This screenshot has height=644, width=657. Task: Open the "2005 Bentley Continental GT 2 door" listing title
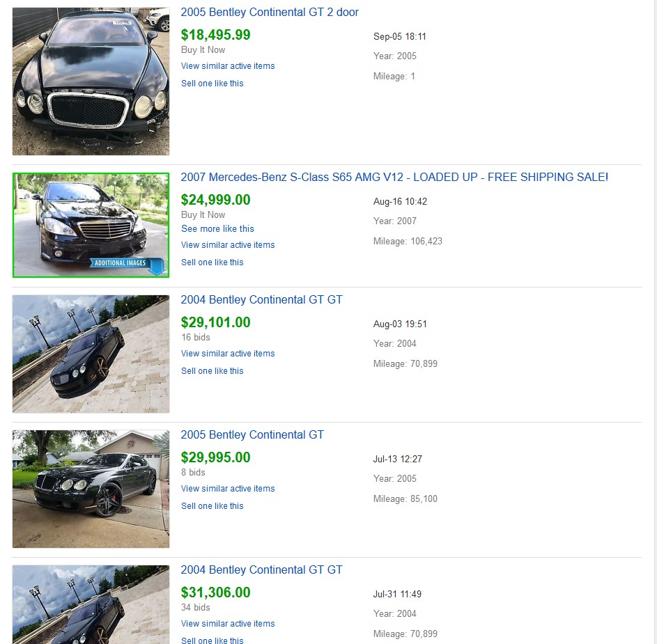click(270, 13)
